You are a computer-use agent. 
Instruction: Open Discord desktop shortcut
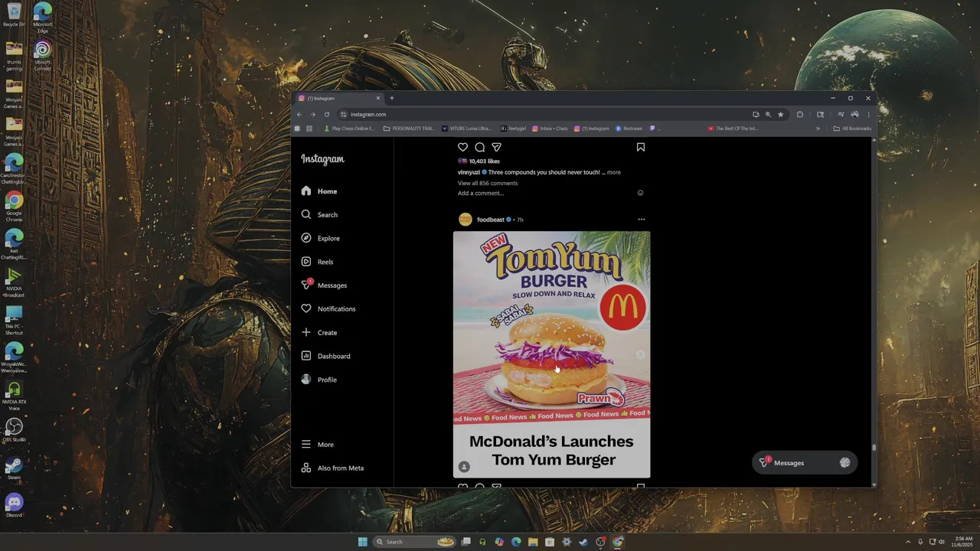(x=14, y=505)
